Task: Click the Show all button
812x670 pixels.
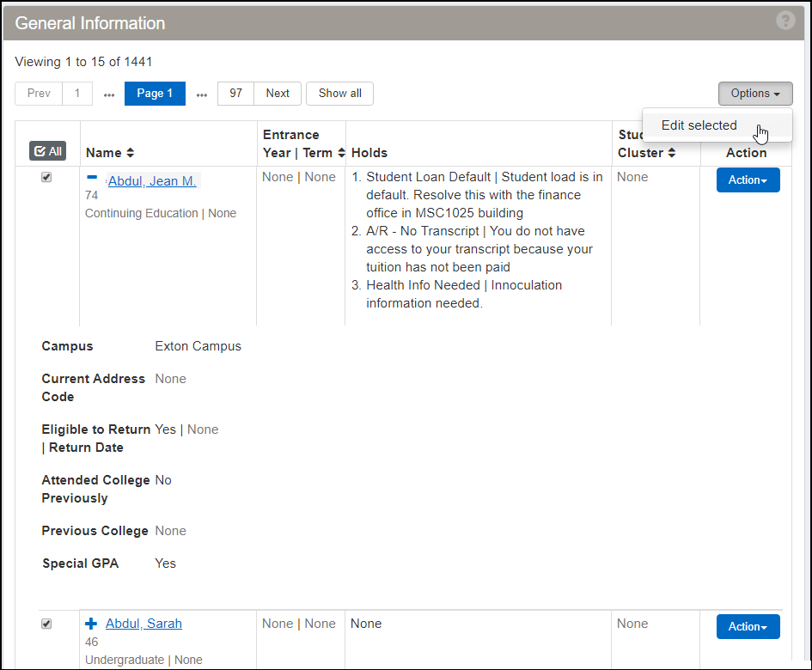Action: pos(339,94)
